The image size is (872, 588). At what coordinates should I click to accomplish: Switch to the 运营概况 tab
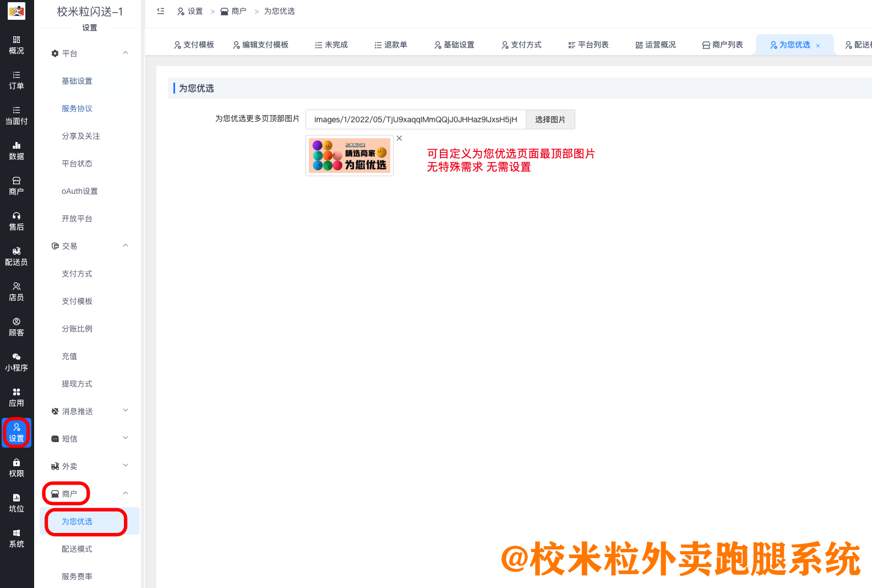pos(655,45)
